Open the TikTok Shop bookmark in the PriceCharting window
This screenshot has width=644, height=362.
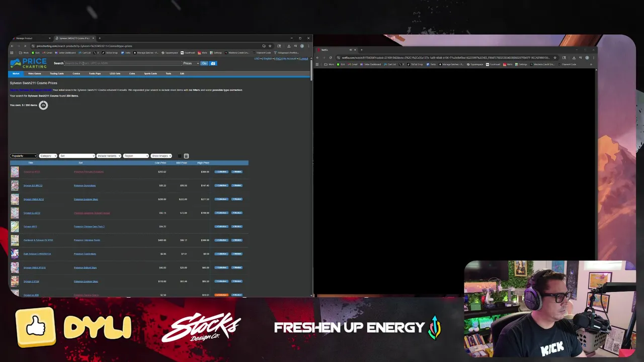pyautogui.click(x=110, y=53)
